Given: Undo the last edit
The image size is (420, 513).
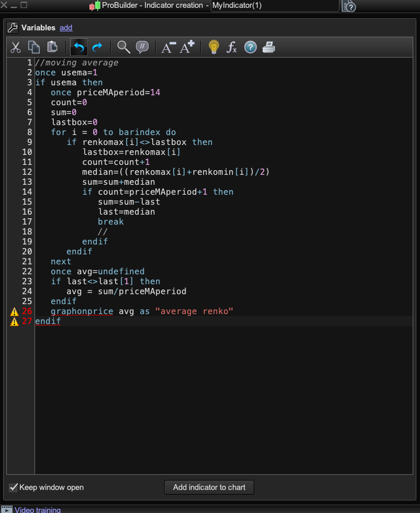Looking at the screenshot, I should click(x=79, y=47).
